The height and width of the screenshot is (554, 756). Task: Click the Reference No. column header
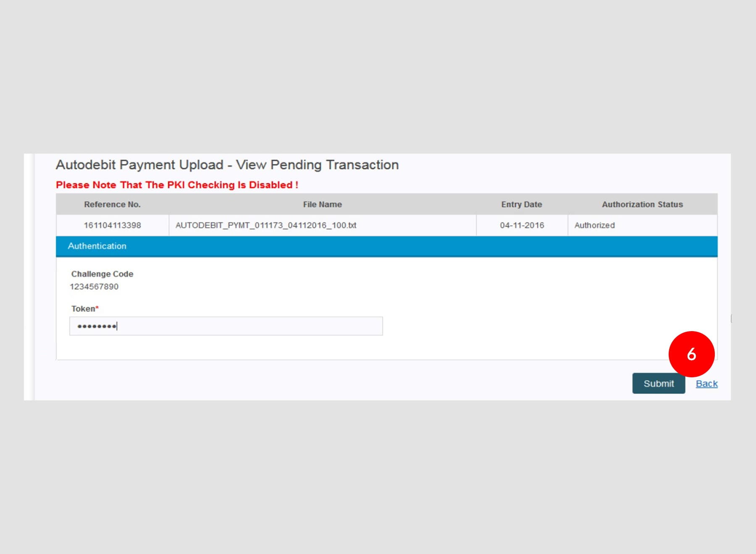(x=112, y=204)
